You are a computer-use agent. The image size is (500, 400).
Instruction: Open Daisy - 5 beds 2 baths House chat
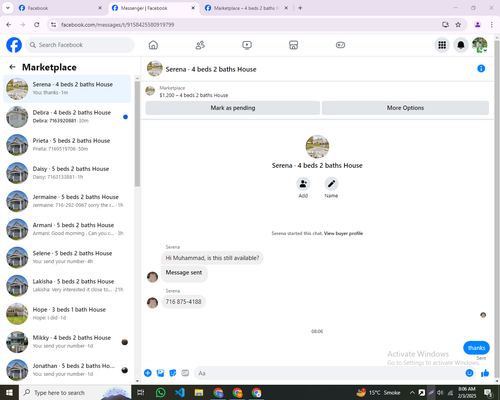coord(67,173)
